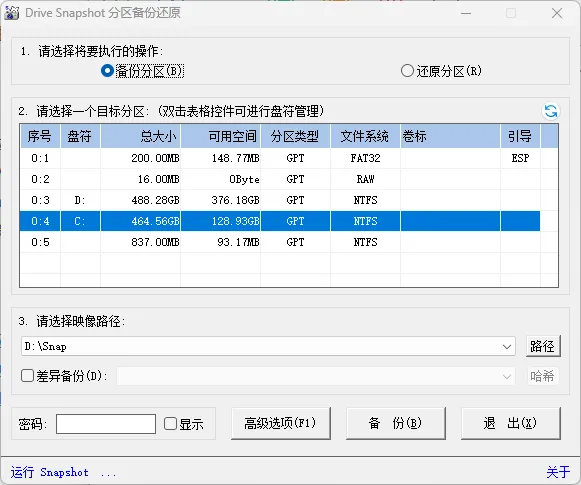581x485 pixels.
Task: Open the 关于 about link
Action: pyautogui.click(x=558, y=472)
